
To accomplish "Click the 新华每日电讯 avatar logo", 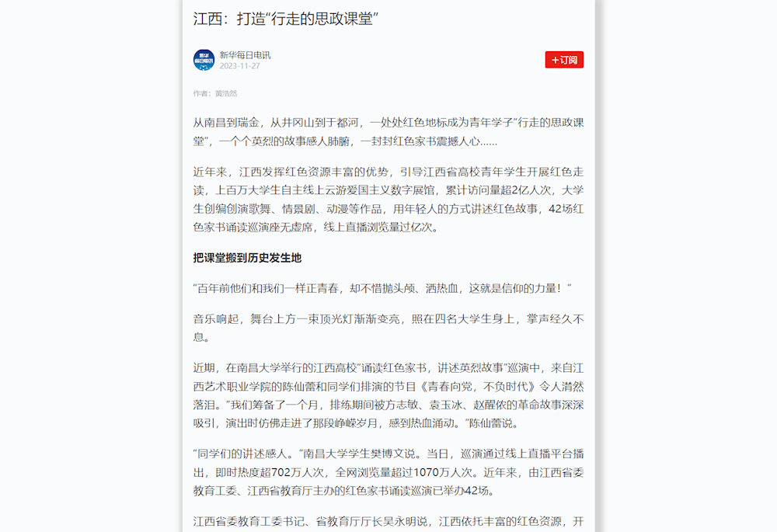I will click(204, 60).
